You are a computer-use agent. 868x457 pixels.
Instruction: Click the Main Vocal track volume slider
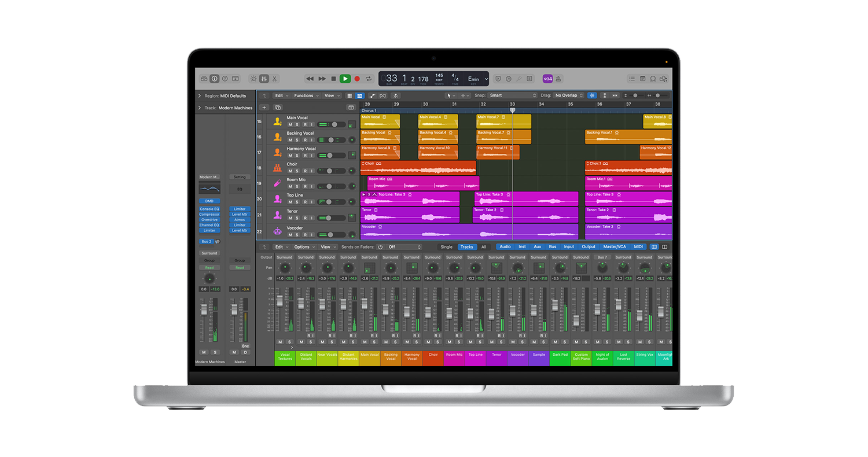331,124
